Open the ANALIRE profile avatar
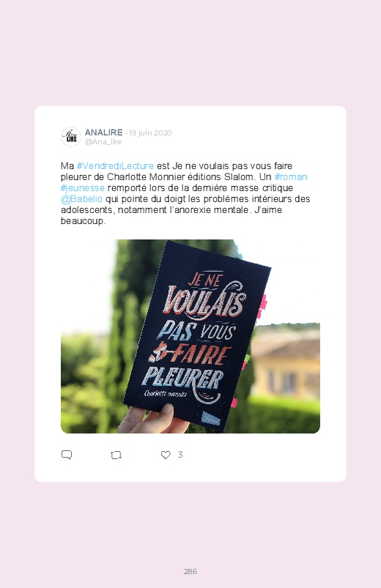Image resolution: width=381 pixels, height=588 pixels. click(x=70, y=137)
